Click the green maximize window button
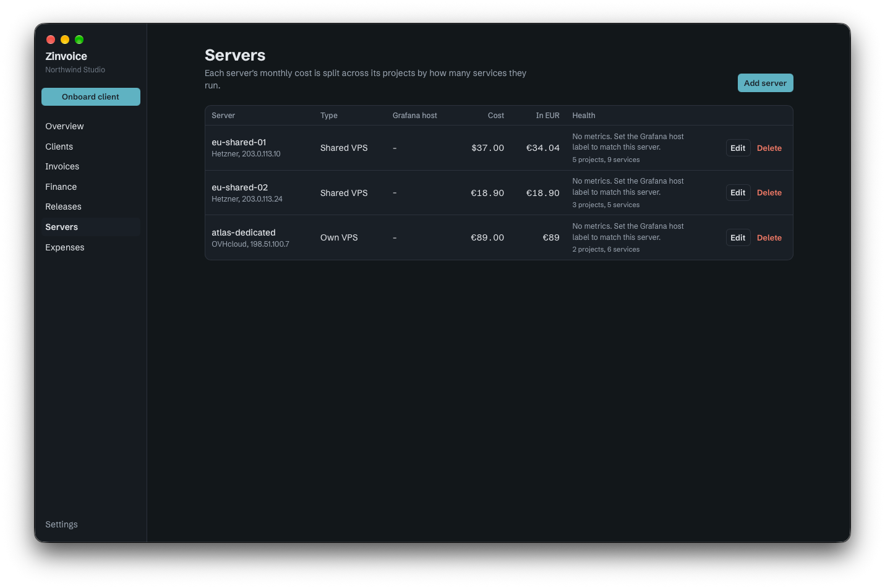 tap(79, 40)
